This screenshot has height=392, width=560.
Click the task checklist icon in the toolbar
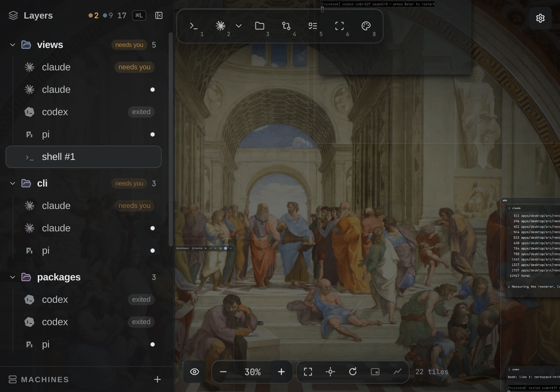point(313,26)
